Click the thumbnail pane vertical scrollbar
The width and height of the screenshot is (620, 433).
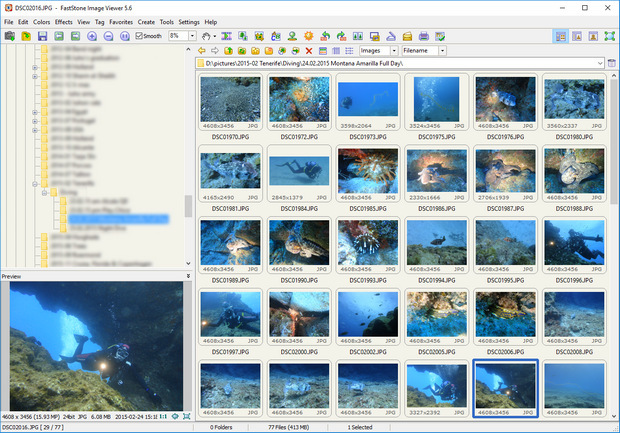click(x=613, y=140)
